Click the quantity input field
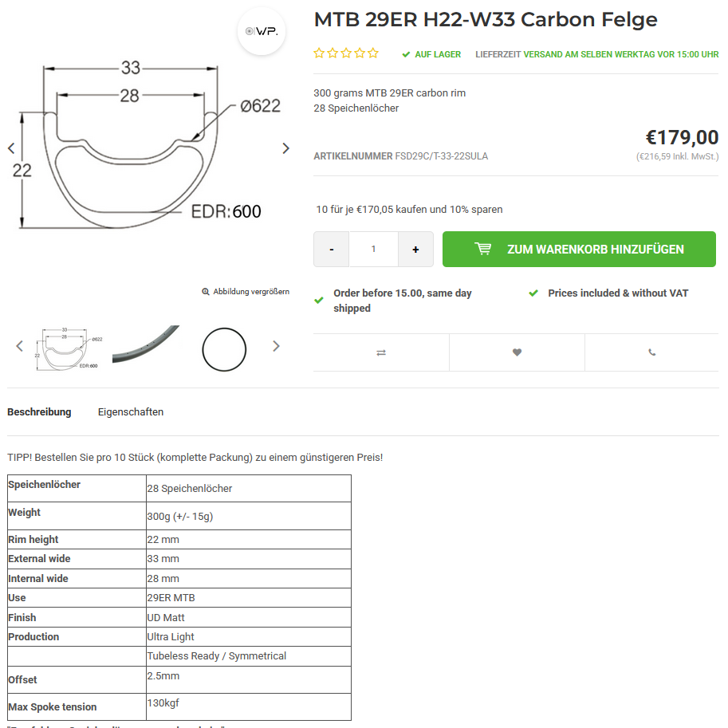Viewport: 728px width, 728px height. pyautogui.click(x=373, y=250)
